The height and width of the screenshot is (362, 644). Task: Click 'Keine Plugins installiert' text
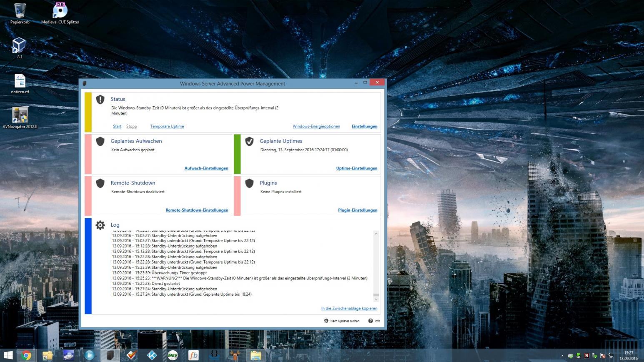click(x=281, y=192)
